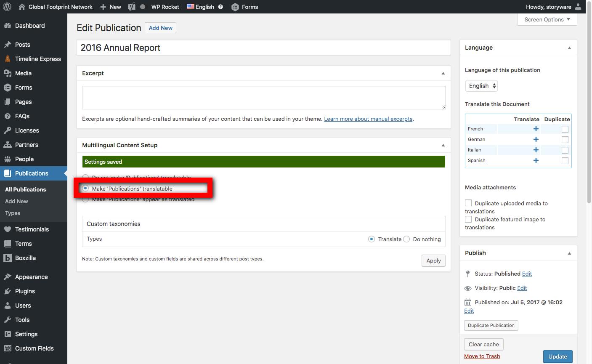This screenshot has width=592, height=364.
Task: Click the Testimonials heart icon
Action: [x=7, y=229]
